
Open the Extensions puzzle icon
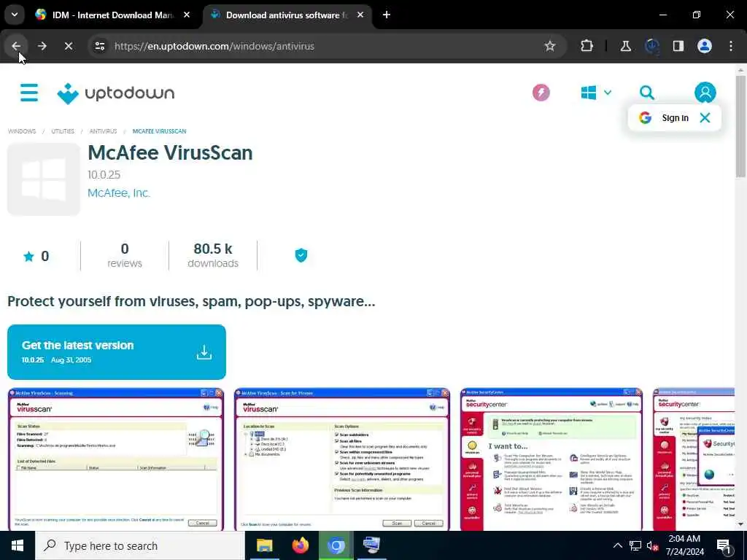point(587,46)
